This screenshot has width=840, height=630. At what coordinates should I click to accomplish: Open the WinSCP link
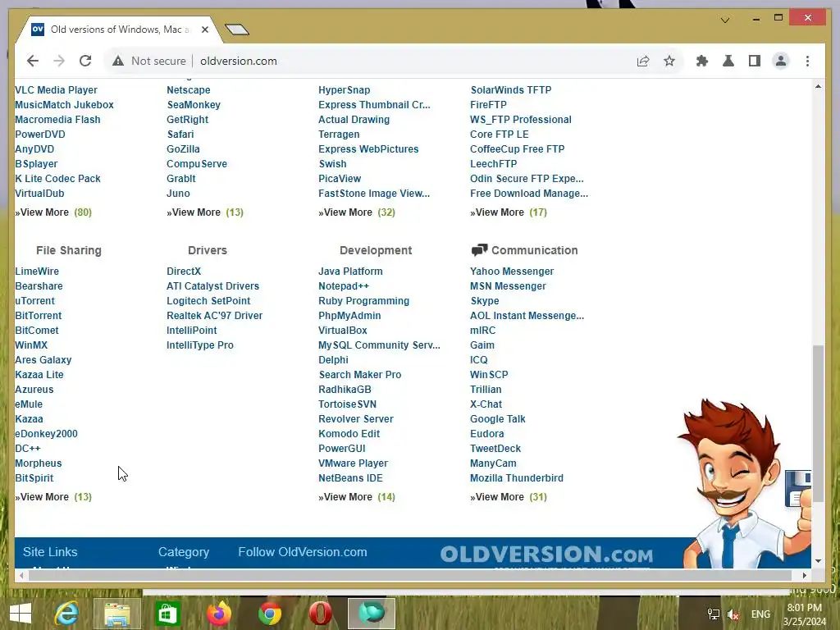pyautogui.click(x=489, y=374)
